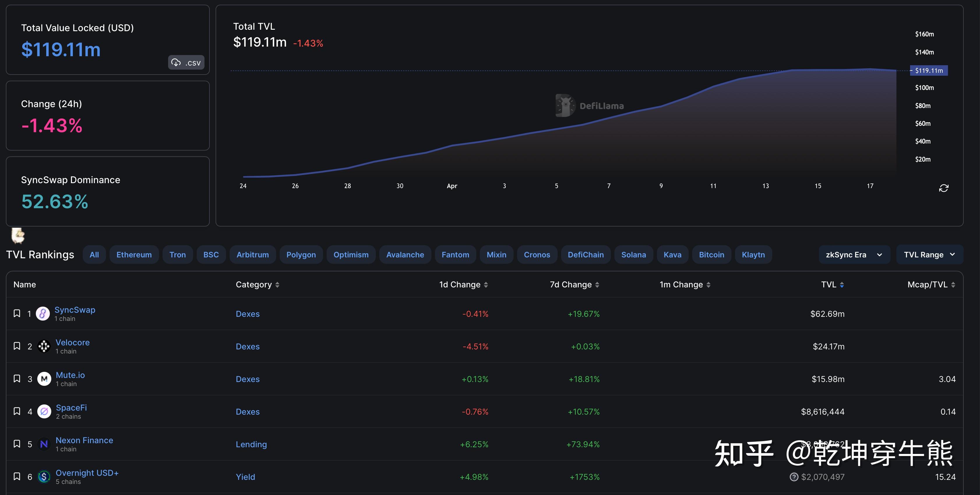Click the $62.69m TVL value
The image size is (980, 495).
[827, 314]
